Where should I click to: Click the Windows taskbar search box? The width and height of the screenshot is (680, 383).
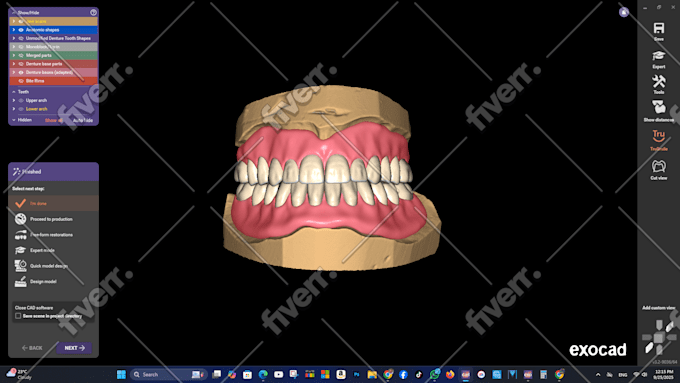pos(168,374)
